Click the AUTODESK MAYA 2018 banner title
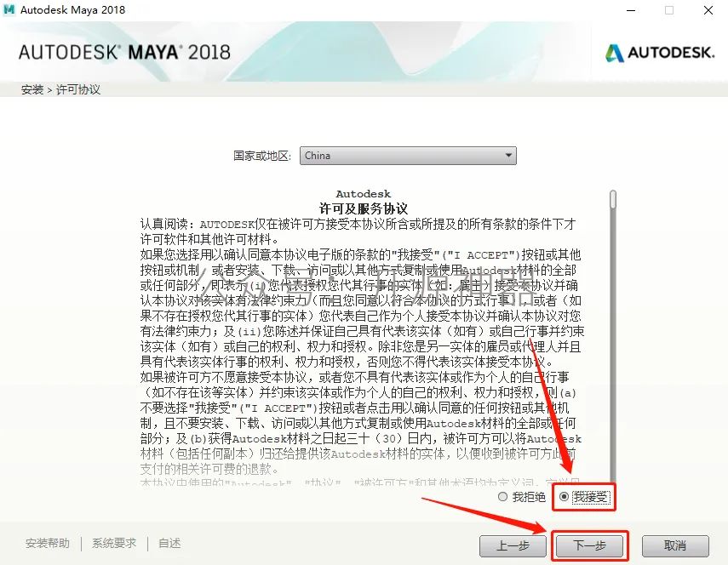The image size is (728, 565). (x=124, y=52)
